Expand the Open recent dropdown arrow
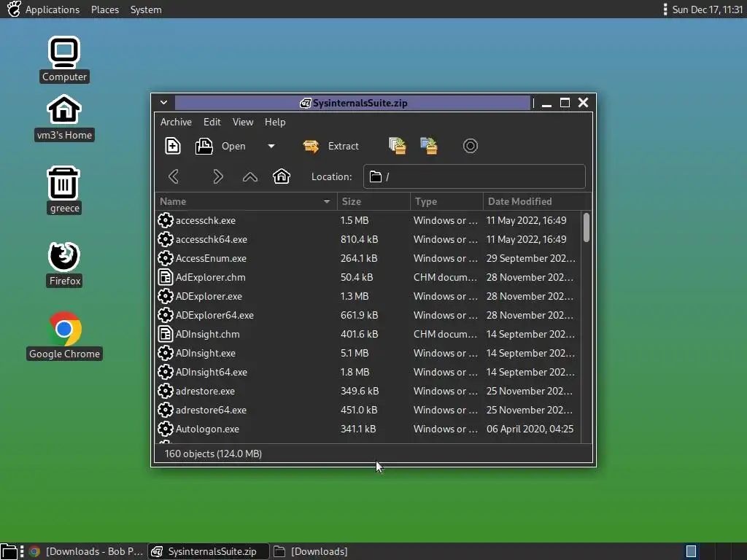This screenshot has width=747, height=560. [x=271, y=146]
